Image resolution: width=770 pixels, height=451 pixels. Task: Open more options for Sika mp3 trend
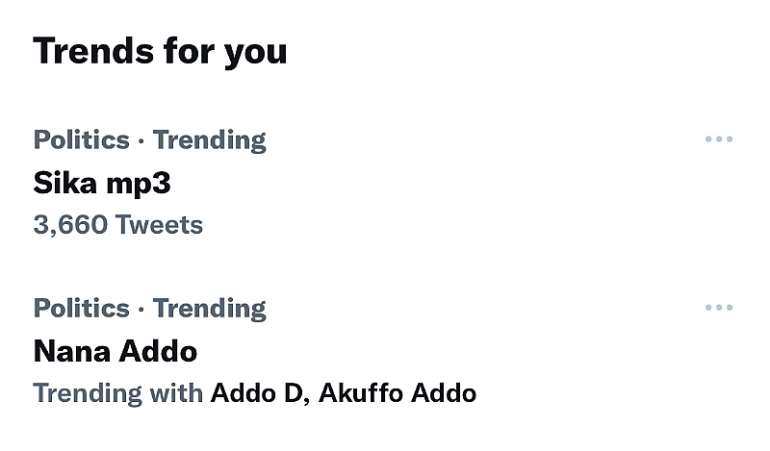[x=718, y=139]
